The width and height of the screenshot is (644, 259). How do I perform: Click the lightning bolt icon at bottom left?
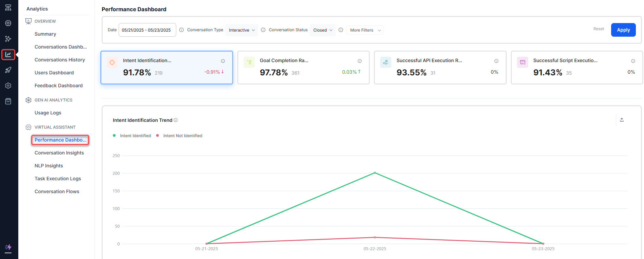pos(8,247)
